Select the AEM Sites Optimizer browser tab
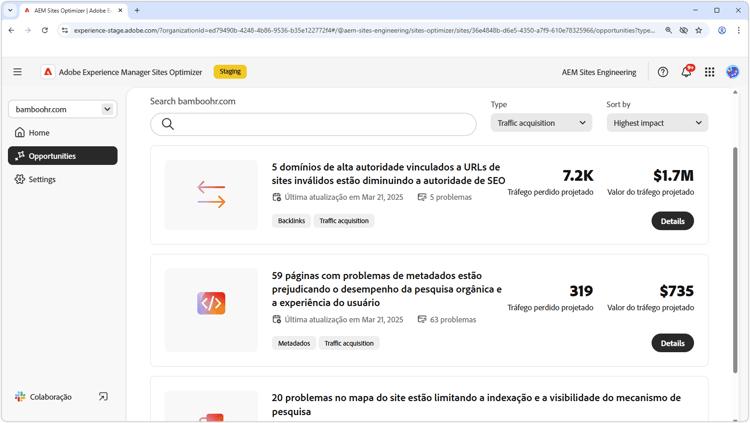Viewport: 750px width, 423px height. point(72,10)
